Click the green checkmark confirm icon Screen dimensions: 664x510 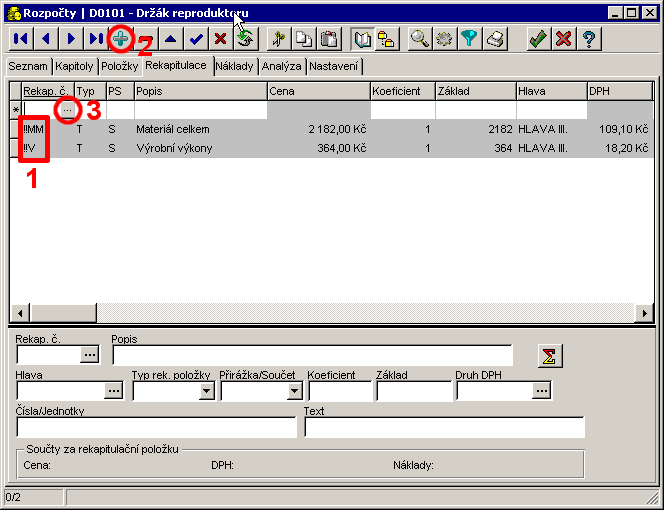537,39
